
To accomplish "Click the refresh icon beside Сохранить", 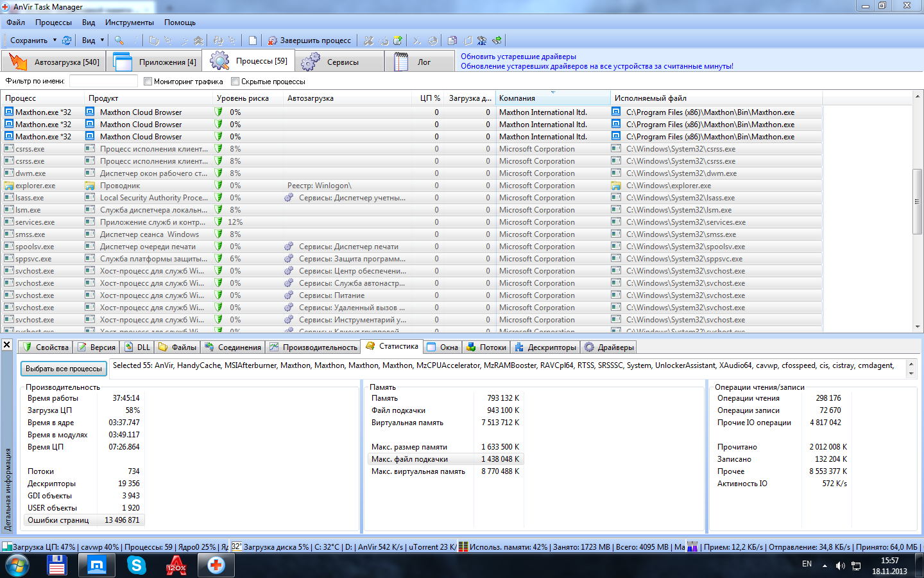I will [x=67, y=40].
